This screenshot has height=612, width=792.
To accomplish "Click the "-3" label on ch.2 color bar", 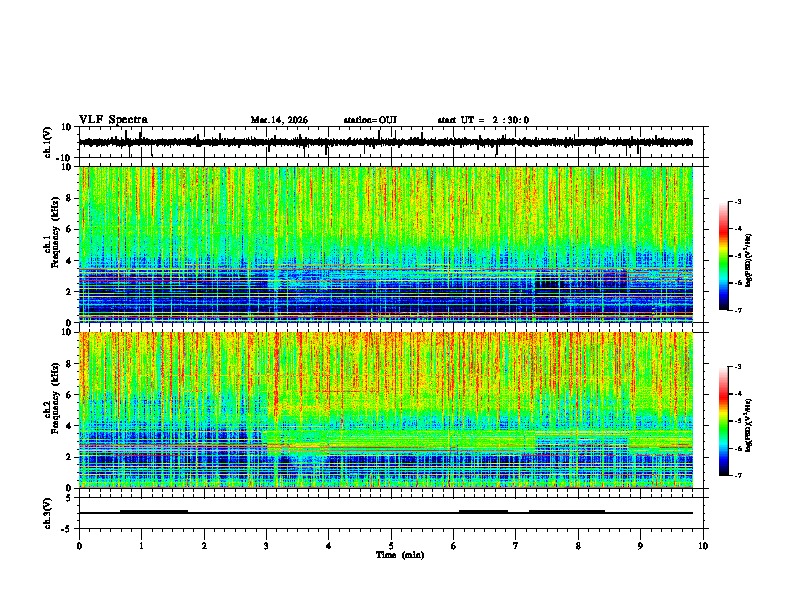I will [x=737, y=367].
